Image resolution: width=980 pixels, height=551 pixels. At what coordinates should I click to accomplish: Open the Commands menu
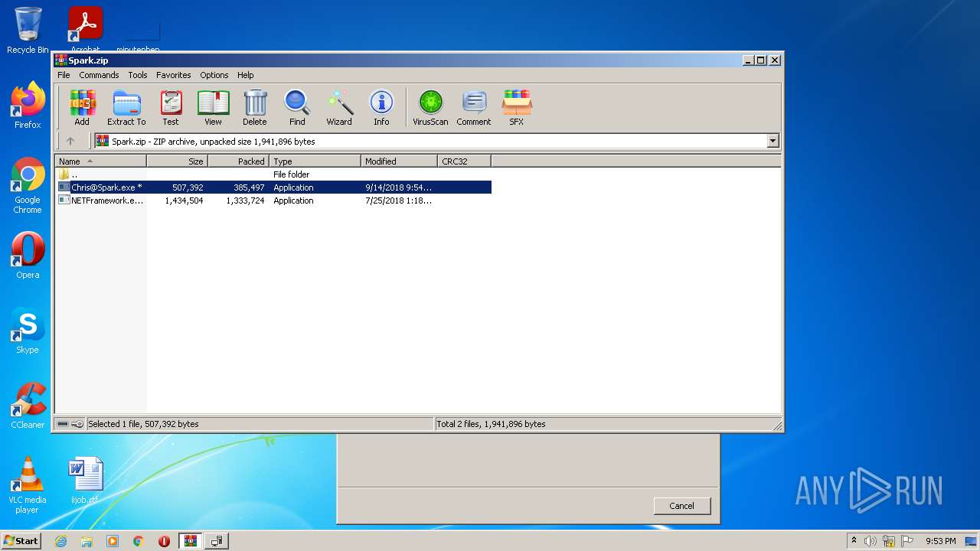coord(99,75)
